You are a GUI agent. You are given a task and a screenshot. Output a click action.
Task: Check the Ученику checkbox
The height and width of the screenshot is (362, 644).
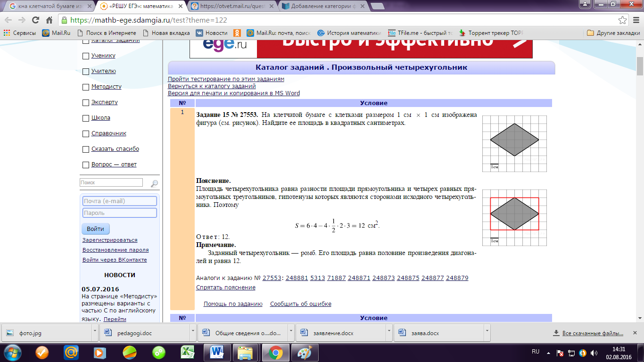tap(85, 56)
